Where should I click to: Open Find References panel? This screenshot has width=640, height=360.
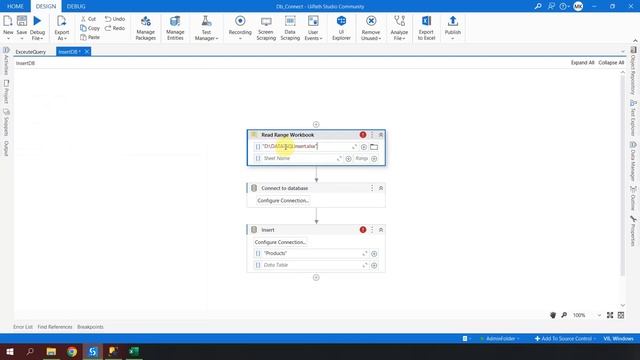point(55,327)
